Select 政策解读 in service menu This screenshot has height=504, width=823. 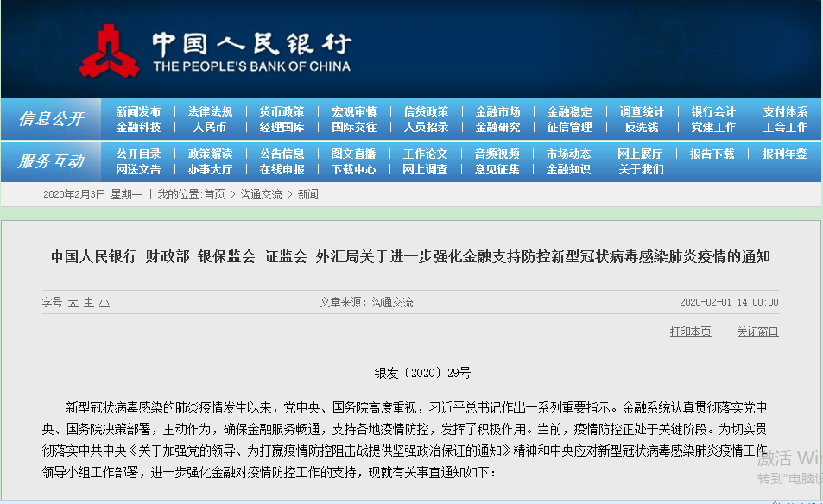(210, 154)
